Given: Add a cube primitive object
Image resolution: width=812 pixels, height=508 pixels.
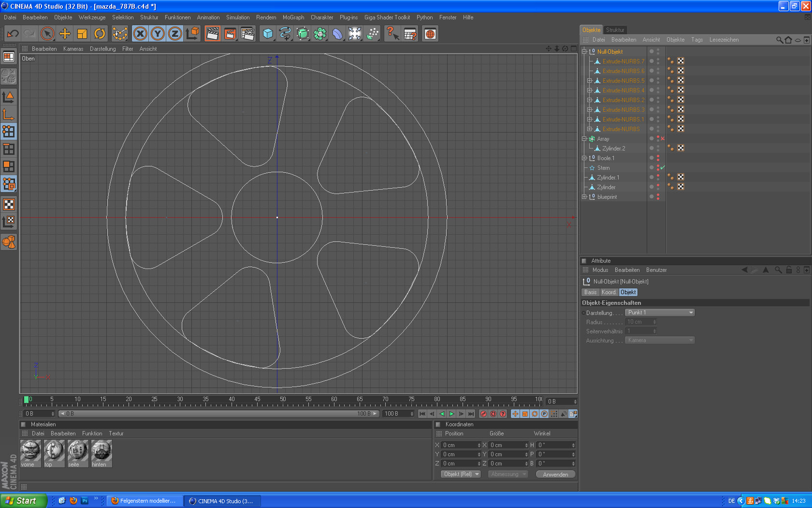Looking at the screenshot, I should pyautogui.click(x=268, y=34).
